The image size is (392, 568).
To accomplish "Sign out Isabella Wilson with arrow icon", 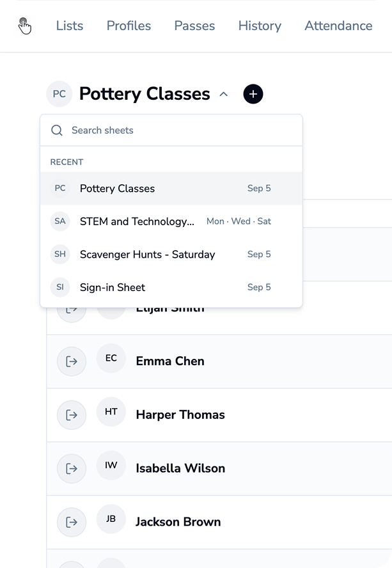I will click(72, 468).
